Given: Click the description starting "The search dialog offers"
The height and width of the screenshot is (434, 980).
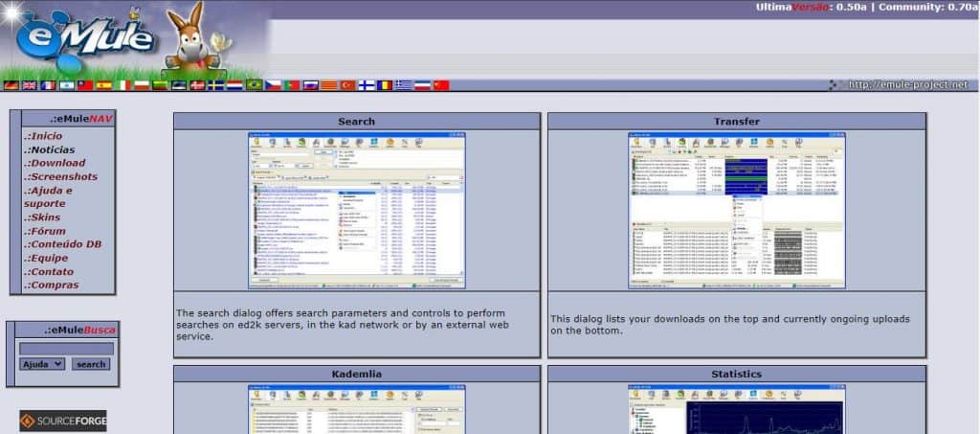Looking at the screenshot, I should (343, 325).
